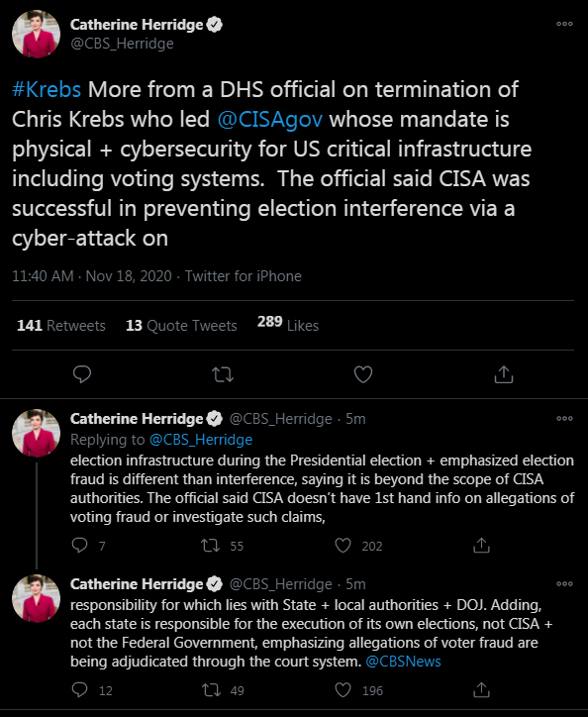Share the reply about election infrastructure

pyautogui.click(x=481, y=545)
